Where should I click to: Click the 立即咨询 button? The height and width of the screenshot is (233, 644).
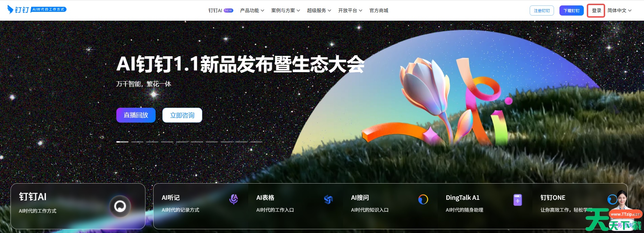pos(182,115)
